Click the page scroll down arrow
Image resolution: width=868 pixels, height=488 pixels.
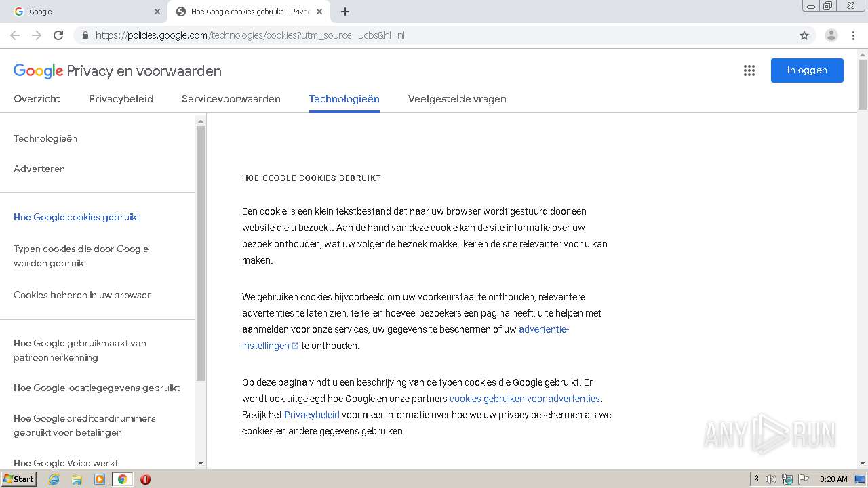coord(863,463)
